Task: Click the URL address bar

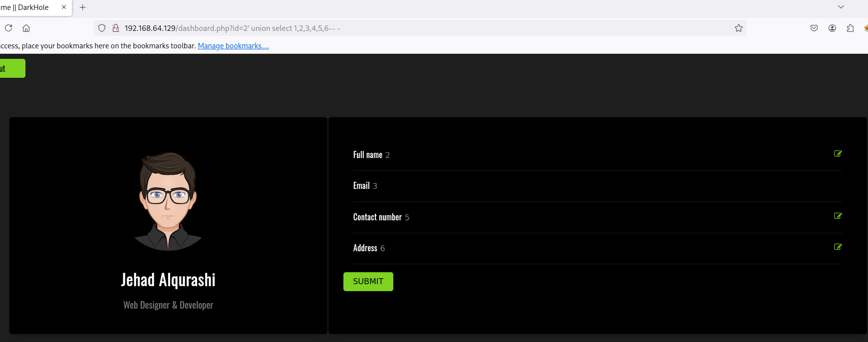Action: [x=419, y=28]
